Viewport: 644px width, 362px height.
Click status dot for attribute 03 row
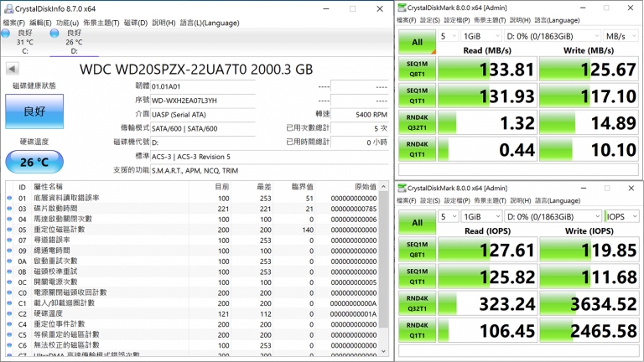9,209
